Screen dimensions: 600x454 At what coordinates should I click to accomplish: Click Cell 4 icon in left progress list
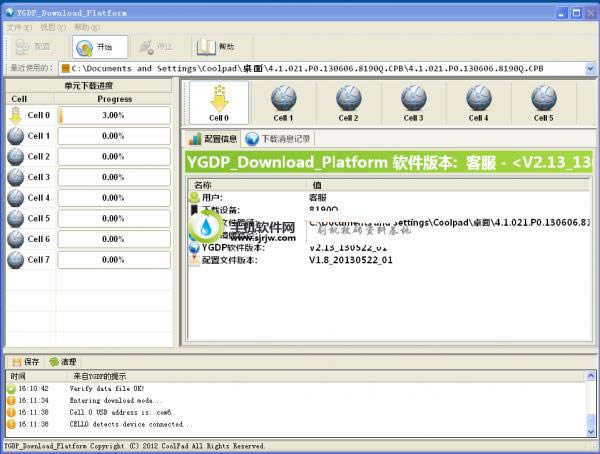[16, 197]
